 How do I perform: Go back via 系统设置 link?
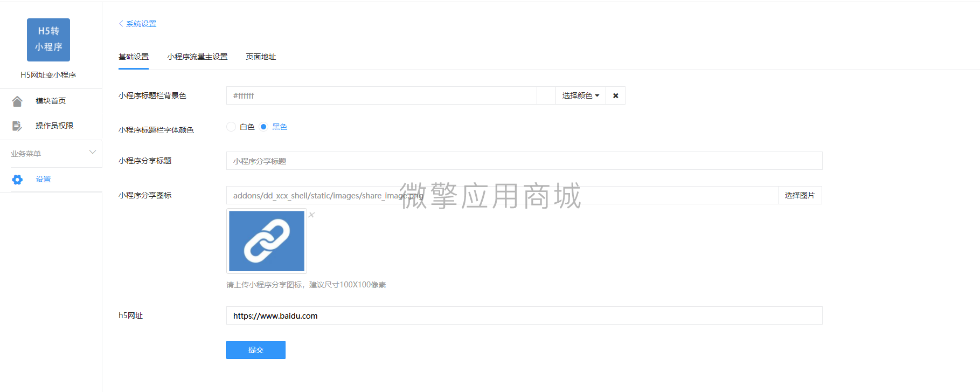tap(141, 24)
